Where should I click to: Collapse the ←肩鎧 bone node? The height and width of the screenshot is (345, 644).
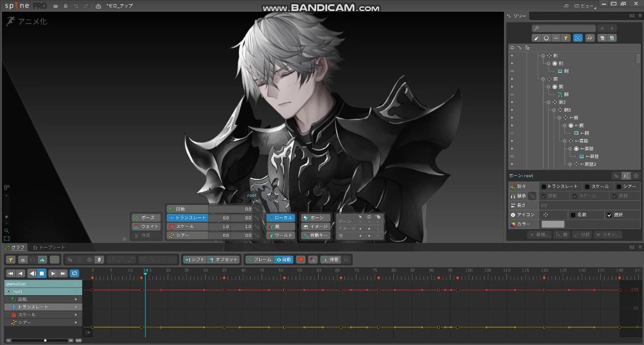563,141
